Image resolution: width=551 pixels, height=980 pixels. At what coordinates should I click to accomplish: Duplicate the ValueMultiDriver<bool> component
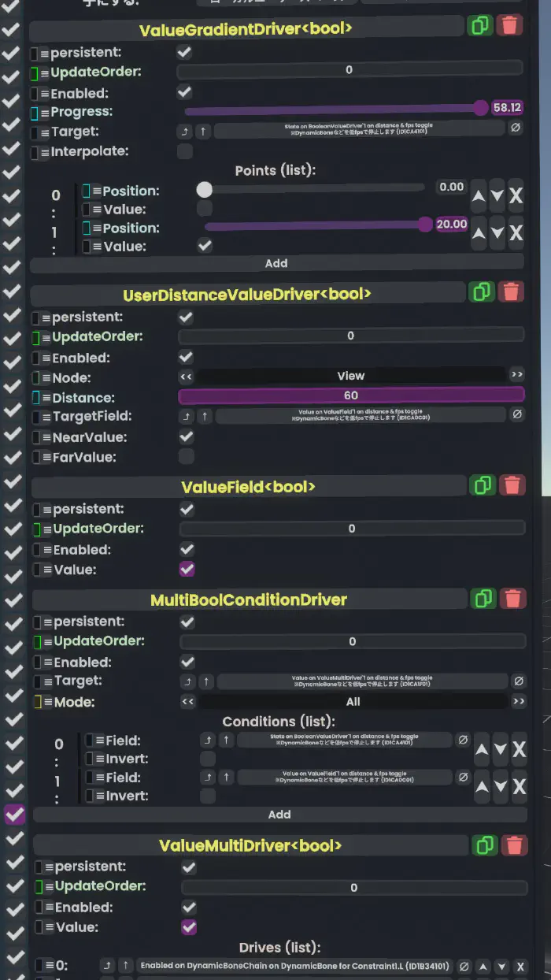coord(484,845)
